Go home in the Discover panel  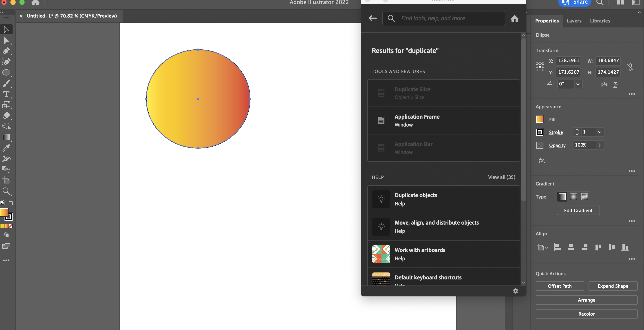(514, 18)
